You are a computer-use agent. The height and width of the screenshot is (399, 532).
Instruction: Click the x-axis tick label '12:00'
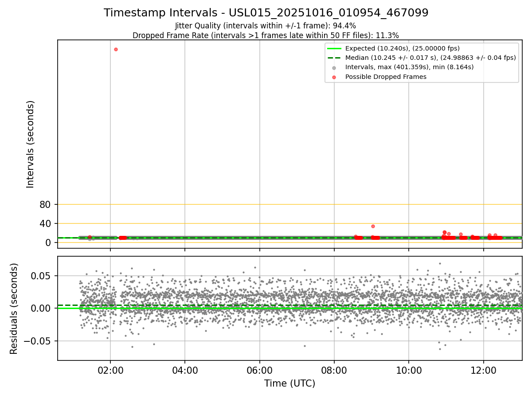point(483,370)
